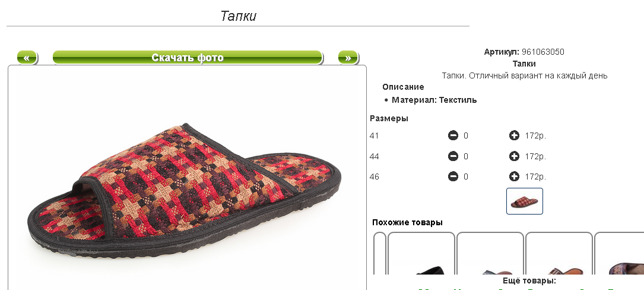Click the article number 961063050

[543, 52]
